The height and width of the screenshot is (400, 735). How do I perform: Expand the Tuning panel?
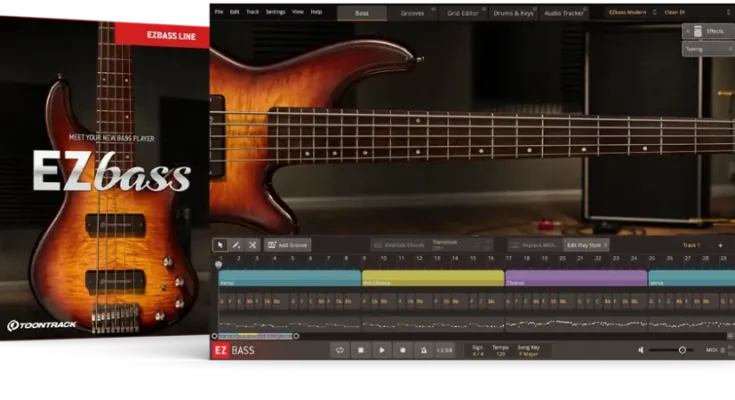coord(707,48)
